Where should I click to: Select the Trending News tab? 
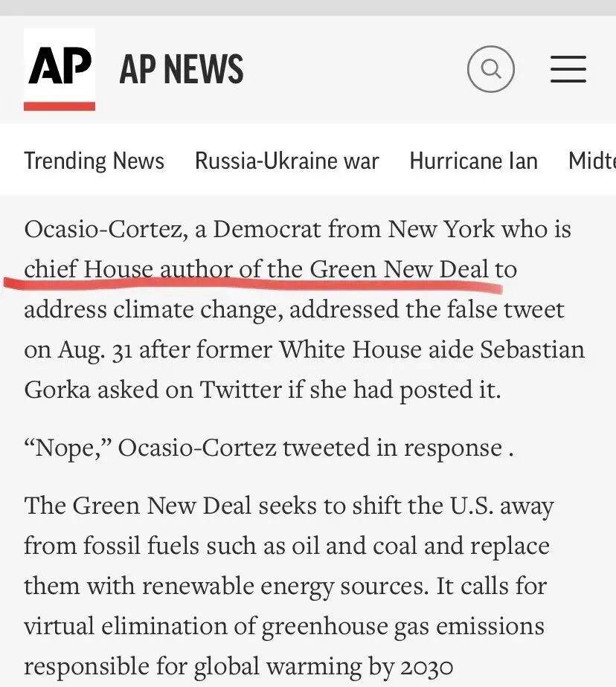pos(94,161)
